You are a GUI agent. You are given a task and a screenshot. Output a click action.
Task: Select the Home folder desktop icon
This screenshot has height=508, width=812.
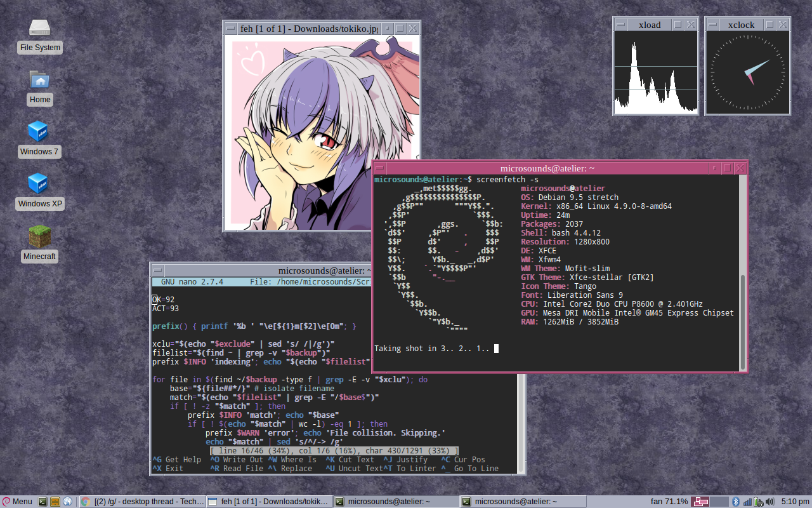pos(39,88)
